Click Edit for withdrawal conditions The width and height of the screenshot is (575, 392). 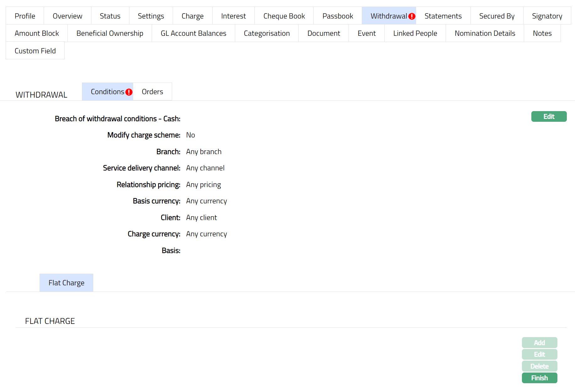point(549,116)
